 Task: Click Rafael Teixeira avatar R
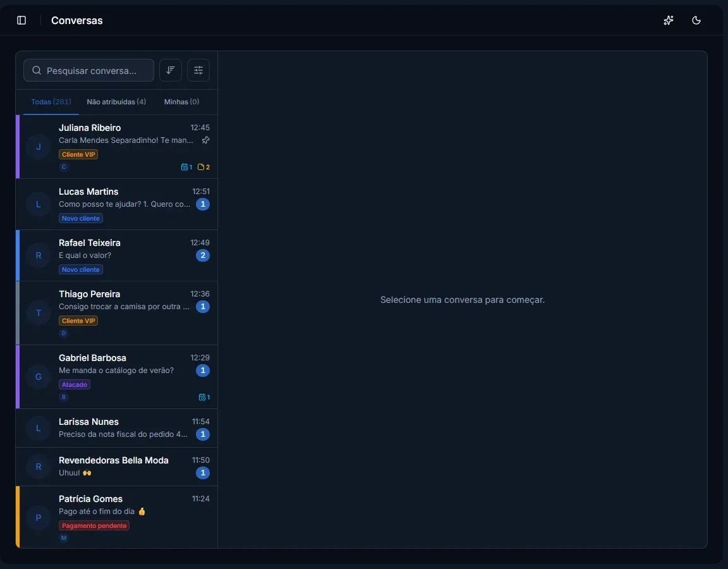38,255
